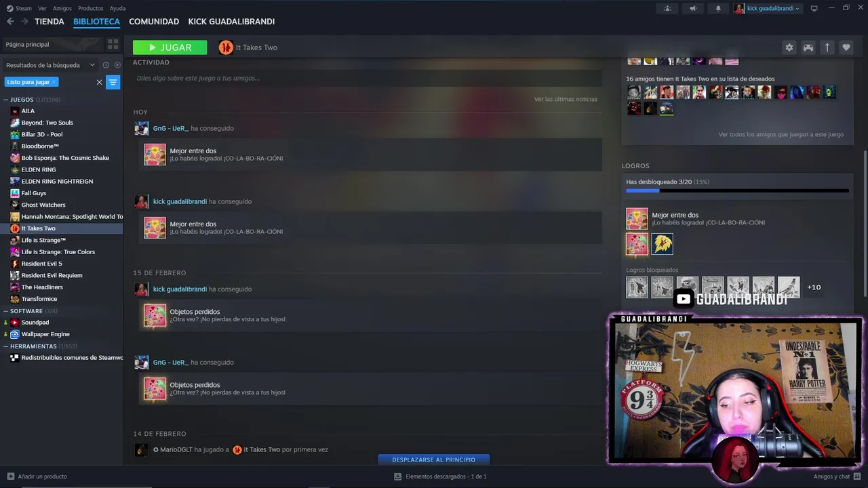The width and height of the screenshot is (868, 488).
Task: Go back with the left arrow
Action: pyautogui.click(x=10, y=22)
